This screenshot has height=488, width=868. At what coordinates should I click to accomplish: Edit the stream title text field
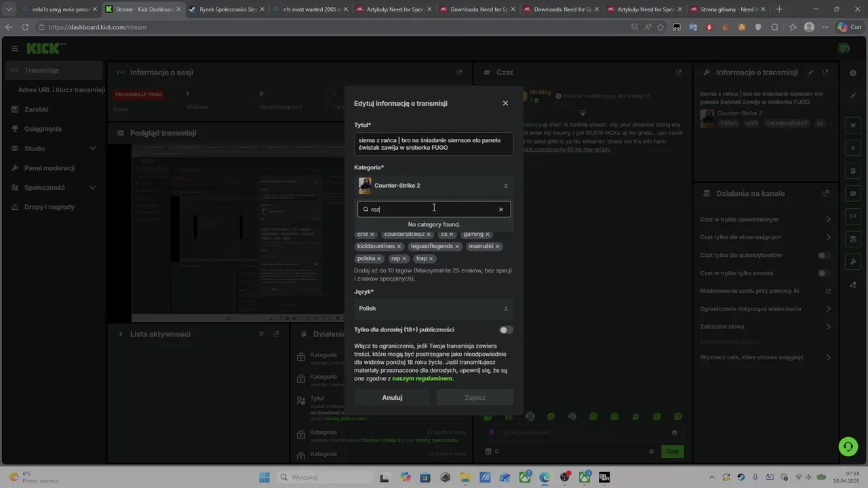pos(433,144)
